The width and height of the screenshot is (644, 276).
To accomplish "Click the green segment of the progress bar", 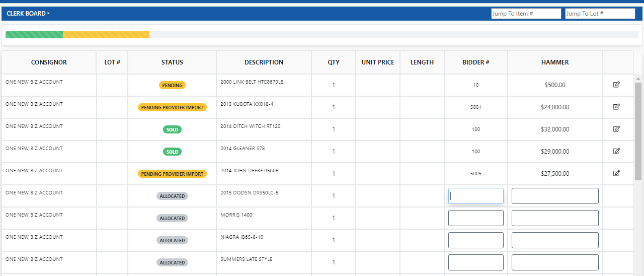I will [x=34, y=35].
